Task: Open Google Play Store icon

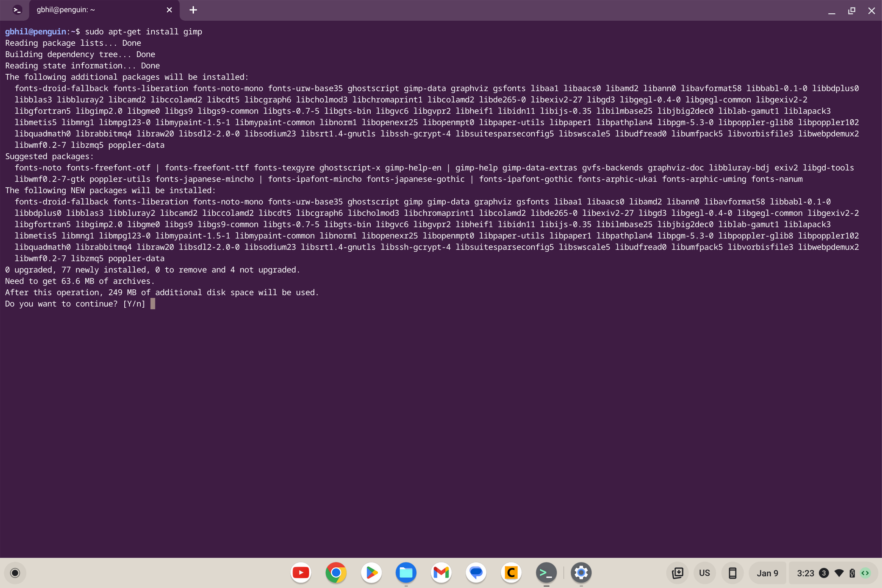Action: 371,573
